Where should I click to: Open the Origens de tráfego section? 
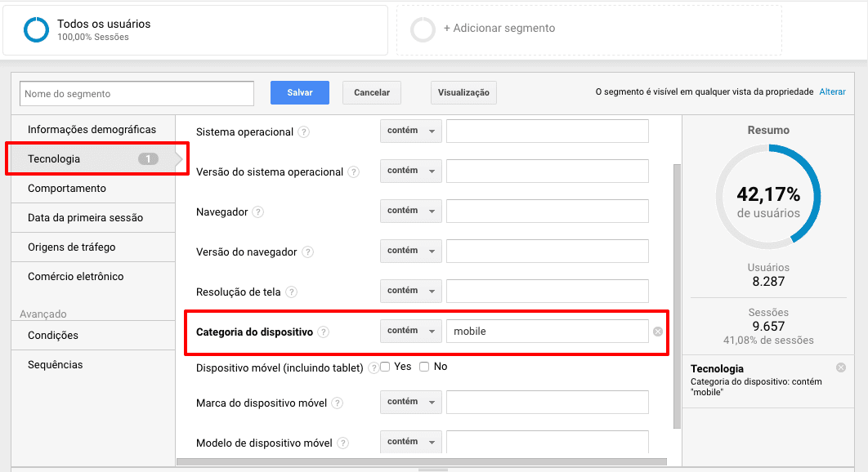click(72, 247)
